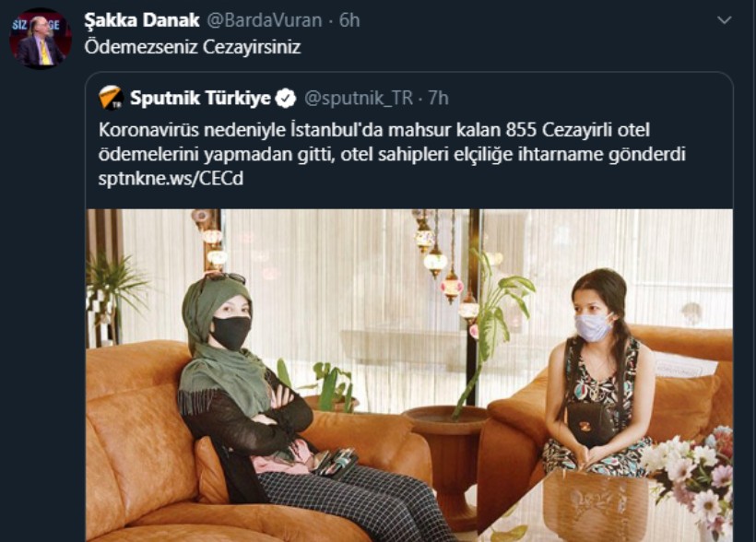Click the 7h quoted tweet timestamp

tap(438, 99)
